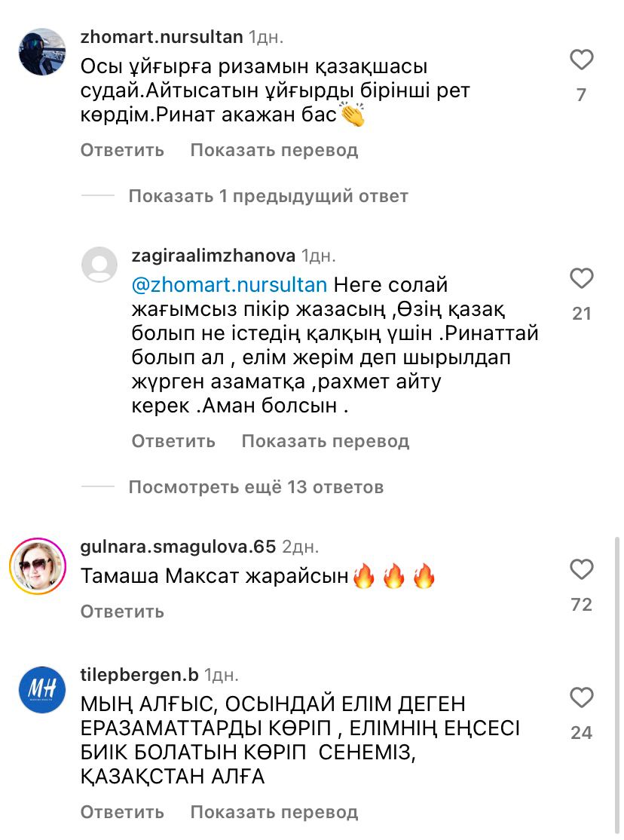Reply to zagiraalimzhanova's reply

pyautogui.click(x=173, y=441)
